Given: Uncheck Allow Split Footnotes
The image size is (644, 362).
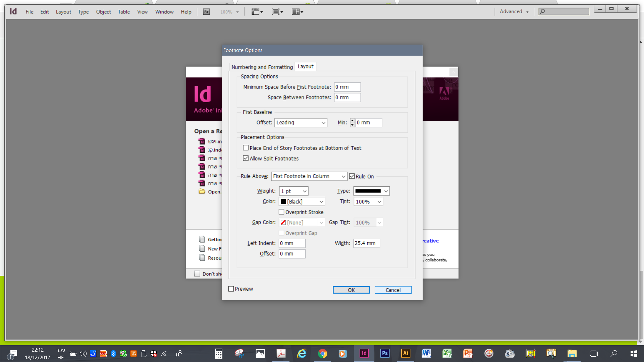Looking at the screenshot, I should 246,158.
